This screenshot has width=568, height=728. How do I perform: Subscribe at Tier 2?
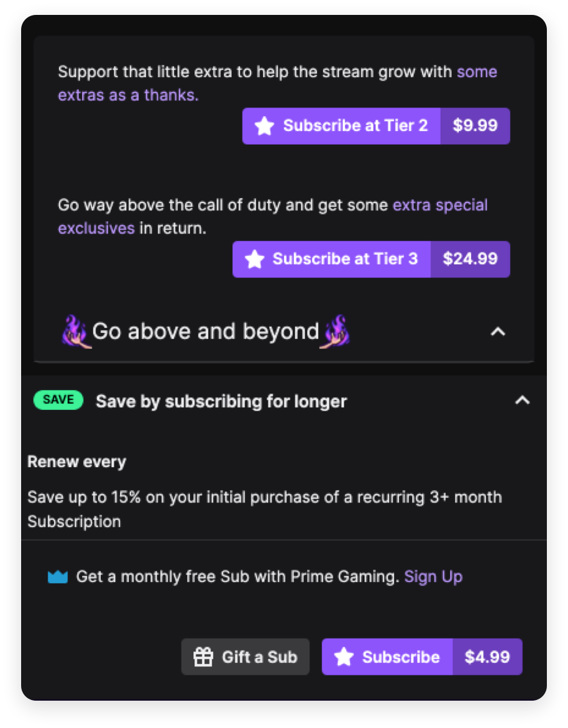pyautogui.click(x=341, y=126)
